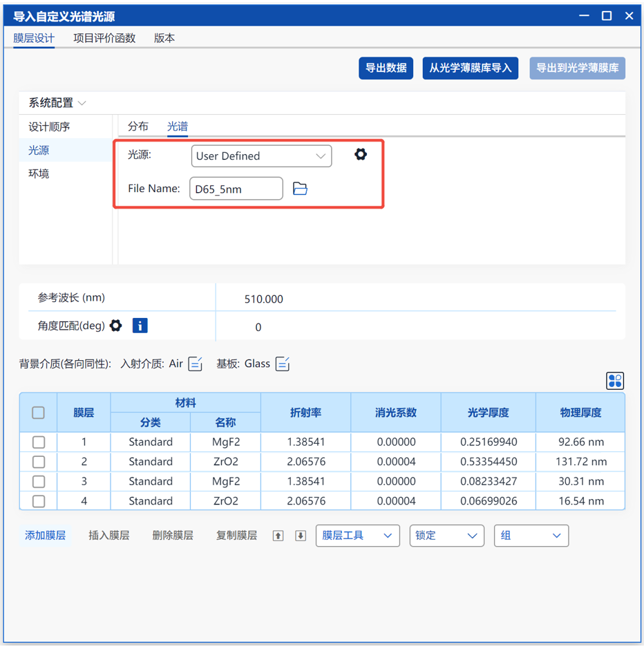The height and width of the screenshot is (649, 644).
Task: Click the 从光学薄膜库导入 button
Action: coord(470,68)
